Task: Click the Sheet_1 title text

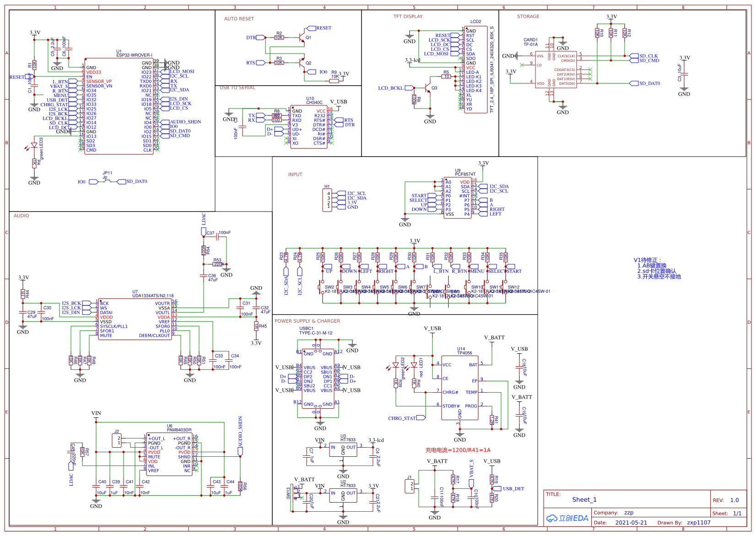Action: point(584,499)
